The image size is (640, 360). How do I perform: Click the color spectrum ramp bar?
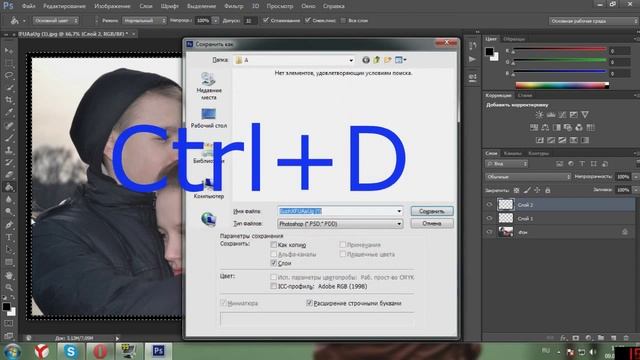coord(562,85)
